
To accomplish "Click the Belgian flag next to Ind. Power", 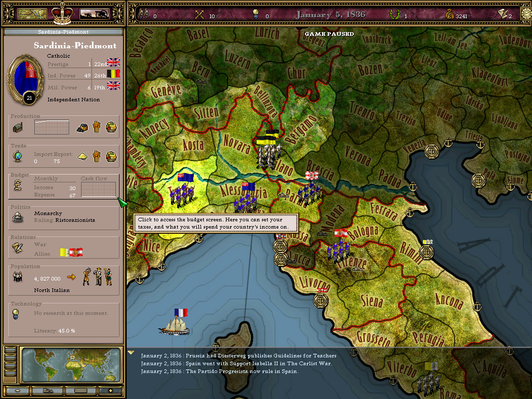I will [x=113, y=74].
